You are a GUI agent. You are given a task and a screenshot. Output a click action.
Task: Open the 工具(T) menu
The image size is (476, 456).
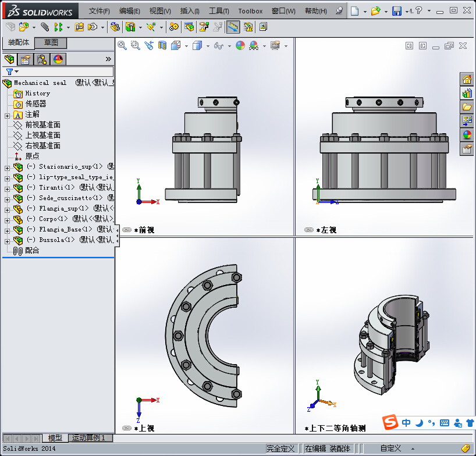coord(219,11)
